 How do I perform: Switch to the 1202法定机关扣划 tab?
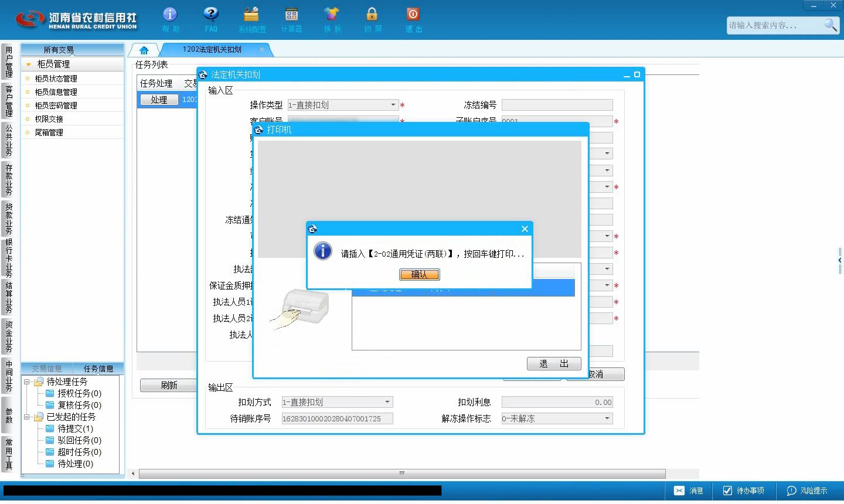(212, 50)
